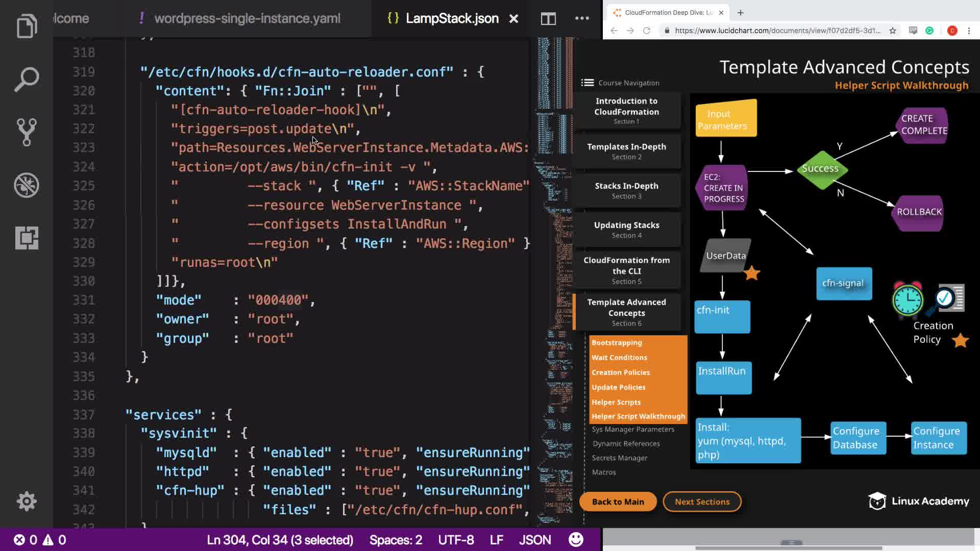Select the Wait Conditions menu item
980x551 pixels.
(x=619, y=358)
